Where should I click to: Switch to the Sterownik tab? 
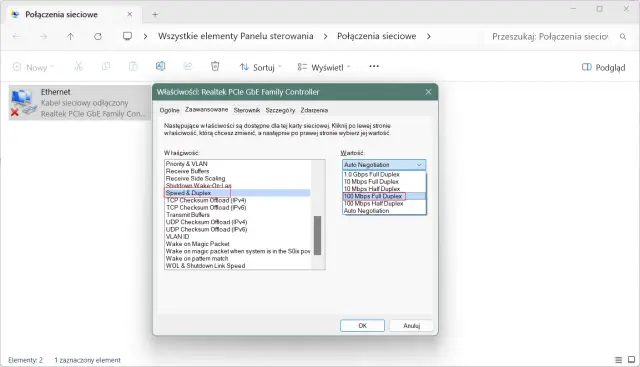click(247, 110)
